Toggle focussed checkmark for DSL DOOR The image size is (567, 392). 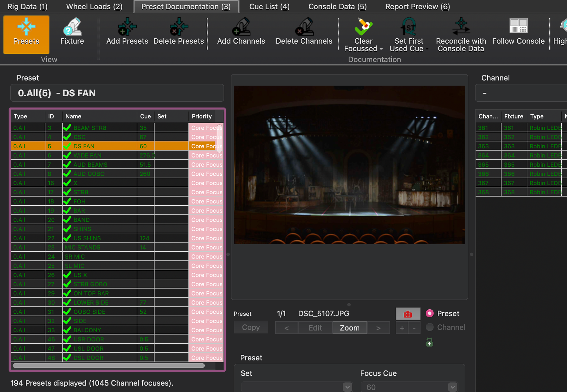[67, 357]
